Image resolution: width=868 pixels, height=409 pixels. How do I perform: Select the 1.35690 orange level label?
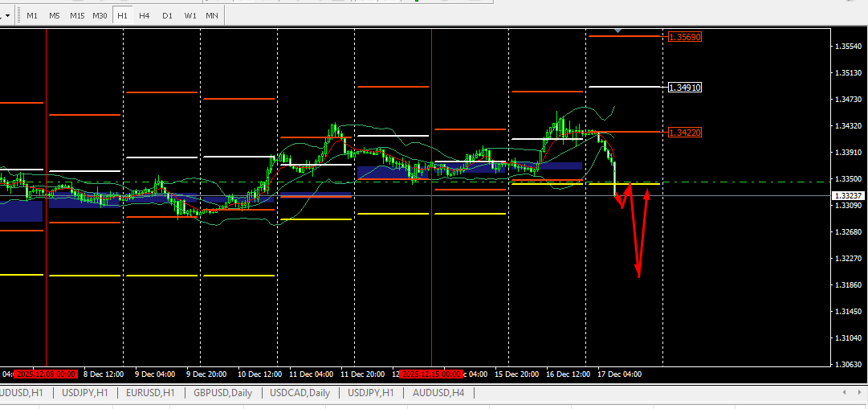point(685,37)
